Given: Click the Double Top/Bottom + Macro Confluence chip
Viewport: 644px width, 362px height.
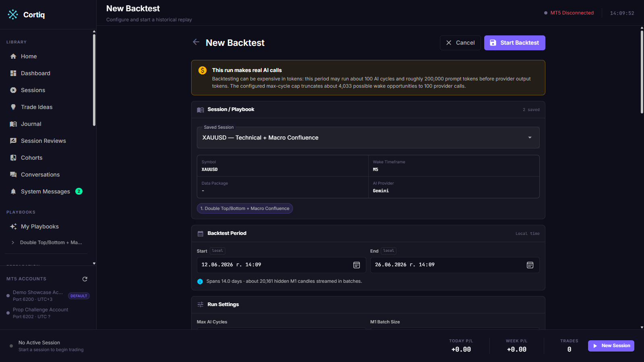Looking at the screenshot, I should [x=245, y=208].
